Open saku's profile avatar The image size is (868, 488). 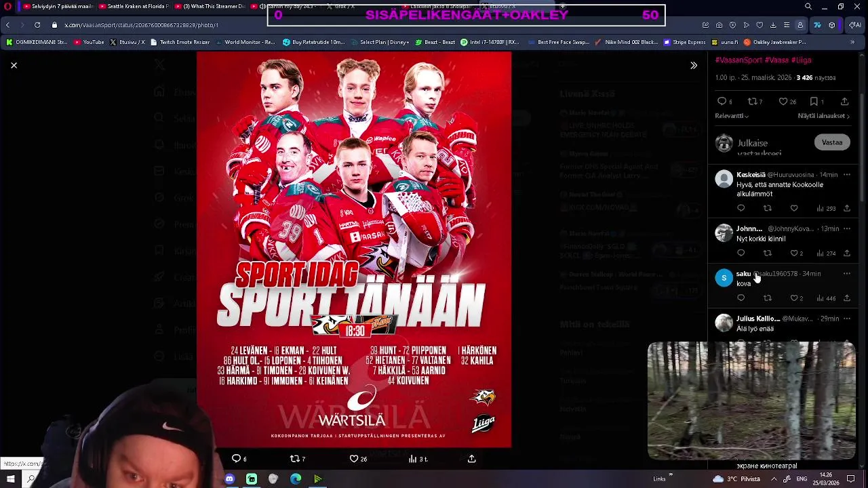(724, 278)
